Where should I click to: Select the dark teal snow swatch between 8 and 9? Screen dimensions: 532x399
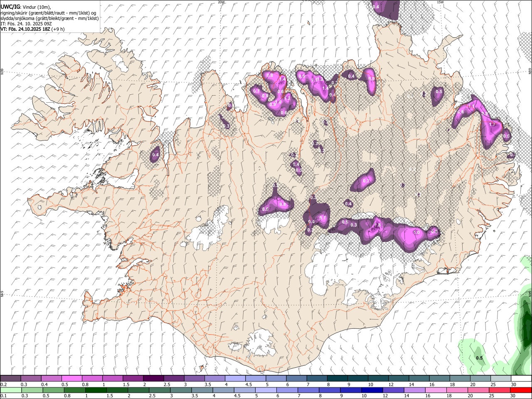[x=337, y=379]
